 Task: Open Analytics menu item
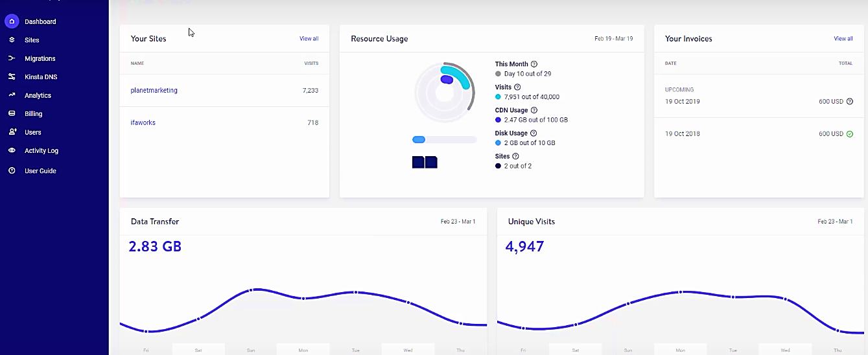[38, 95]
